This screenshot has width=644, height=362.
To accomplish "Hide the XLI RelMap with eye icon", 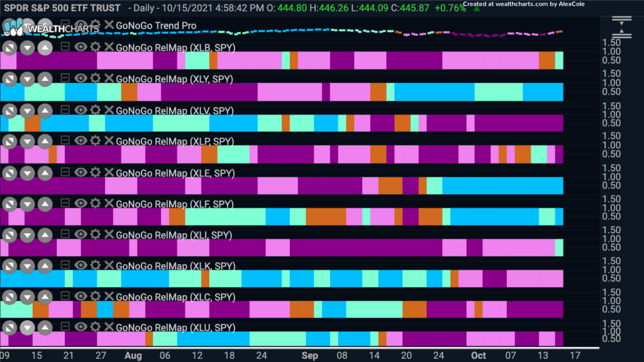I will pyautogui.click(x=80, y=234).
